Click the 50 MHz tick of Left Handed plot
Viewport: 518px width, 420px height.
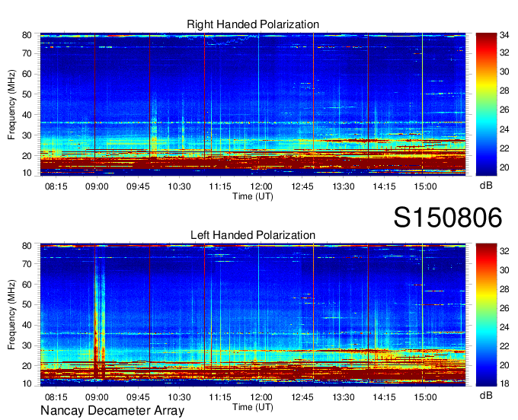pos(27,304)
